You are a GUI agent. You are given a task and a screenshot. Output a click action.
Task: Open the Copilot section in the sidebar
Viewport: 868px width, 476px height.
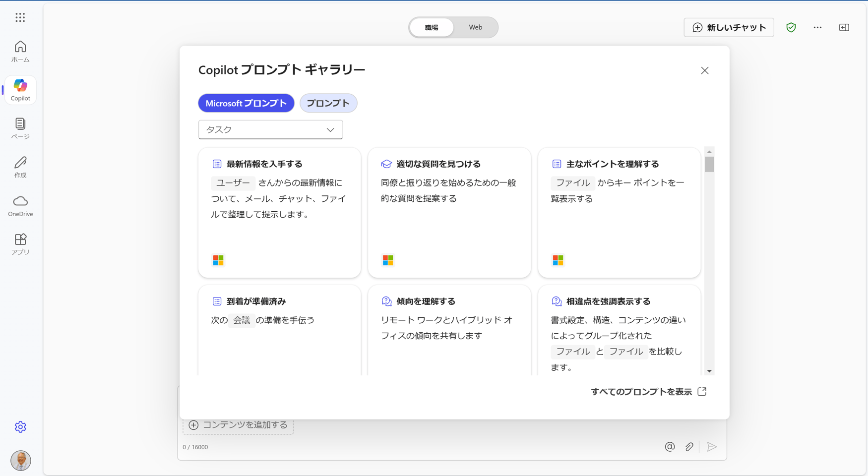click(20, 89)
